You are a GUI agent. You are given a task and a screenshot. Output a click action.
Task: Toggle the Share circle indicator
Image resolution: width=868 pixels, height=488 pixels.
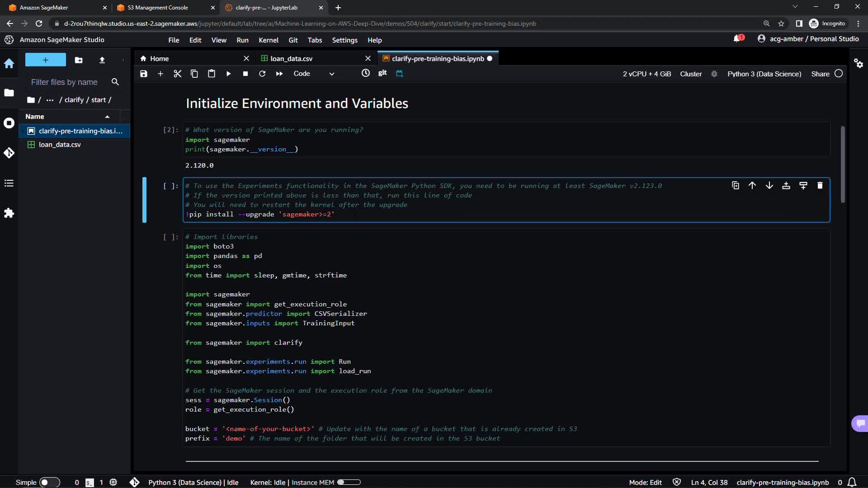tap(839, 74)
